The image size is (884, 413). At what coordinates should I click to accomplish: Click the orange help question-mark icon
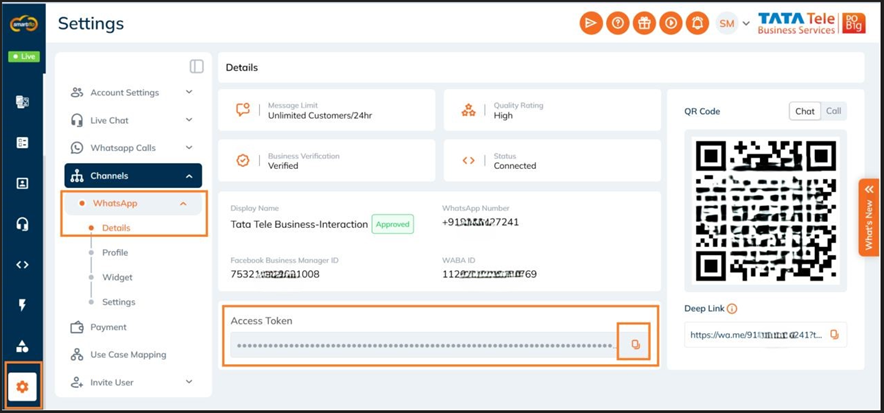click(618, 23)
